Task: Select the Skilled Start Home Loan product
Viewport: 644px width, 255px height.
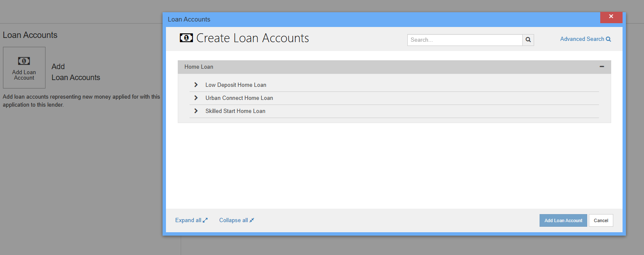Action: 235,111
